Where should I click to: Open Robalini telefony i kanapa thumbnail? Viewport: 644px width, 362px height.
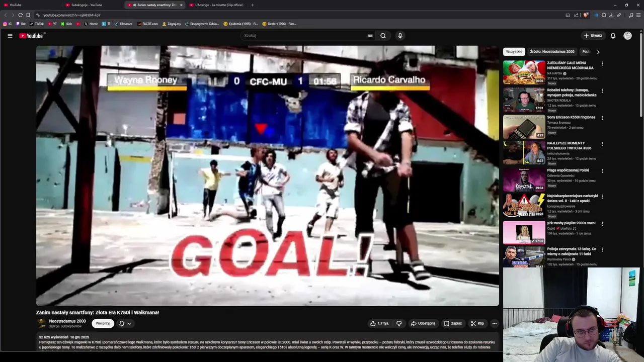tap(524, 100)
